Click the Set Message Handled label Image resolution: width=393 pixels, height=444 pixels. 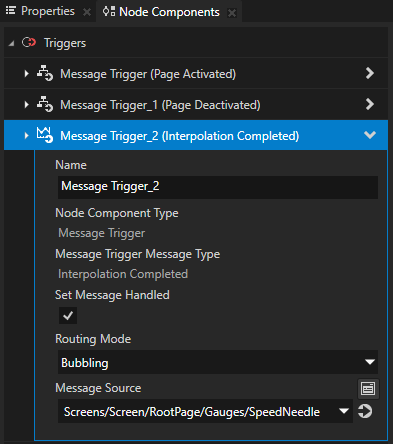tap(112, 295)
